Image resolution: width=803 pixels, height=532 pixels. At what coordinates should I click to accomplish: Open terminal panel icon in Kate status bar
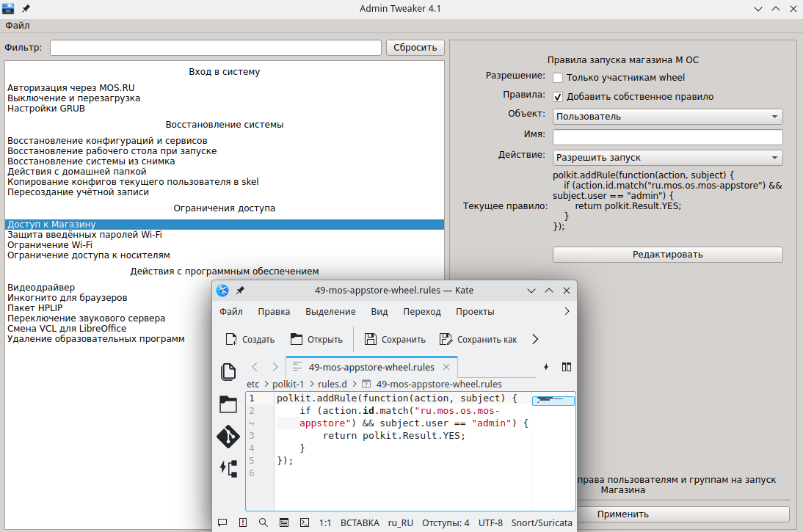point(304,523)
